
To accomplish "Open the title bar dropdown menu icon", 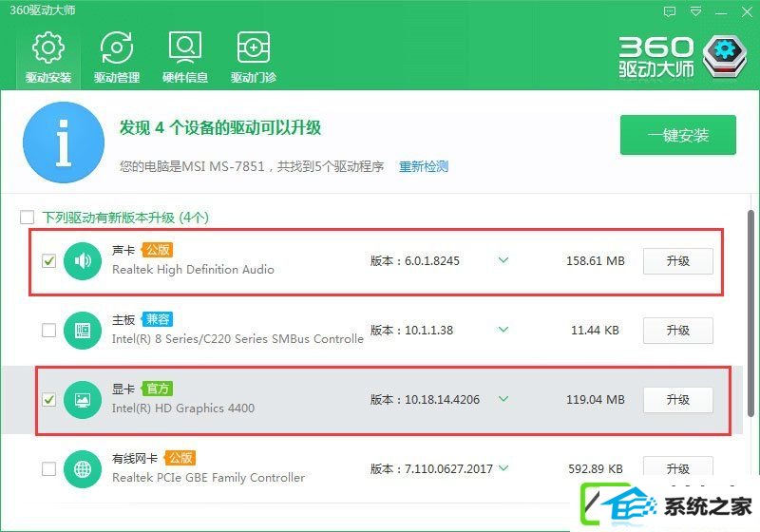I will pyautogui.click(x=696, y=11).
